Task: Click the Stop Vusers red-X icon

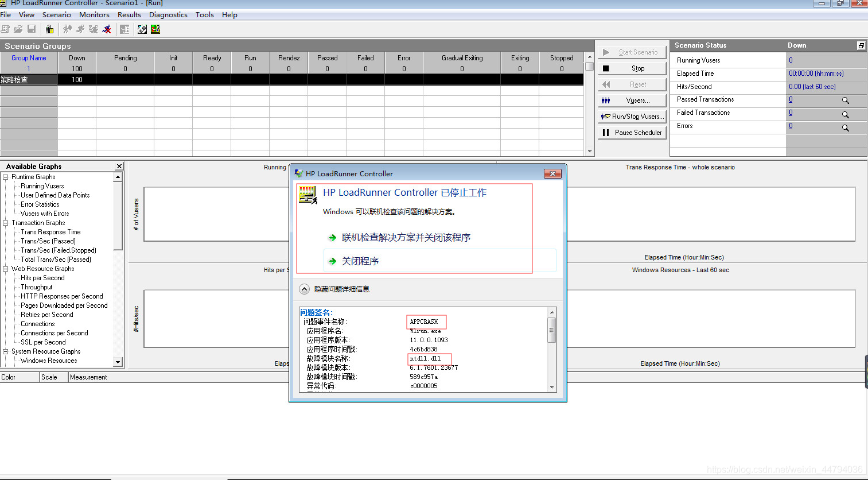Action: click(x=107, y=29)
